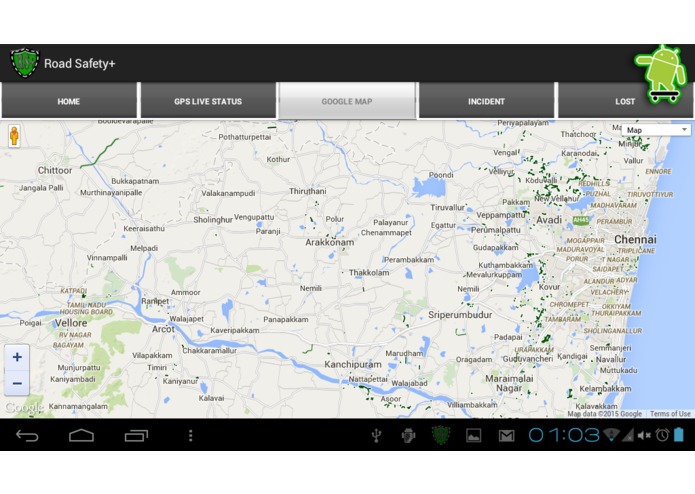Image resolution: width=695 pixels, height=494 pixels.
Task: Click the Avadi label on map
Action: (x=549, y=220)
